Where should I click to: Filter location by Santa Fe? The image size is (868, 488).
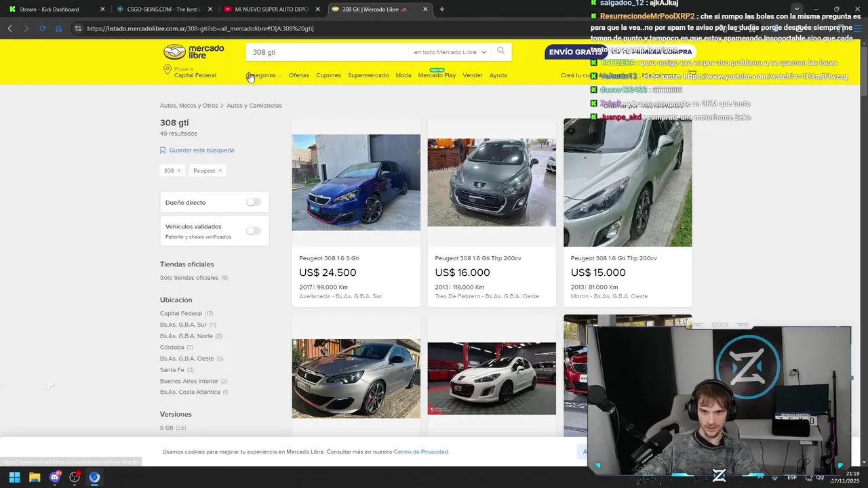tap(172, 370)
